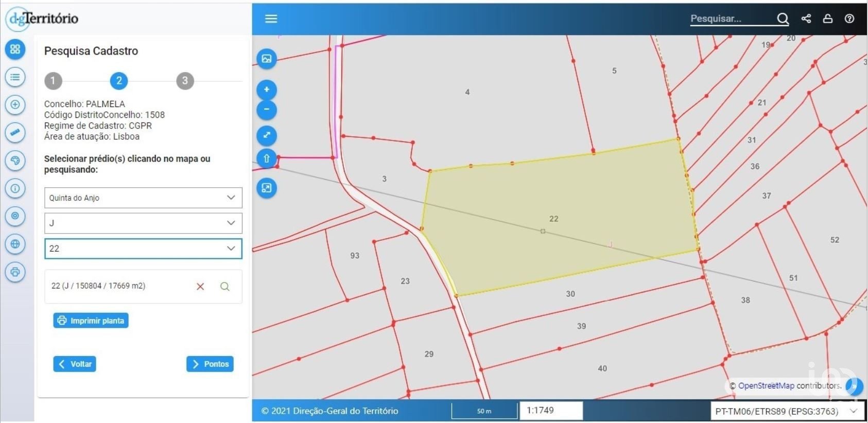This screenshot has height=423, width=868.
Task: Click the ruler measurement tool in the sidebar
Action: pos(15,133)
